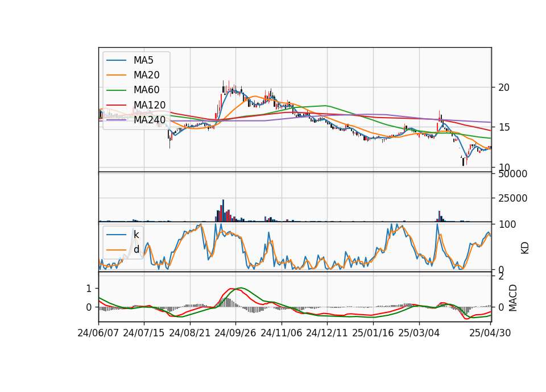546x392 pixels.
Task: Click the MA240 legend label
Action: [150, 120]
